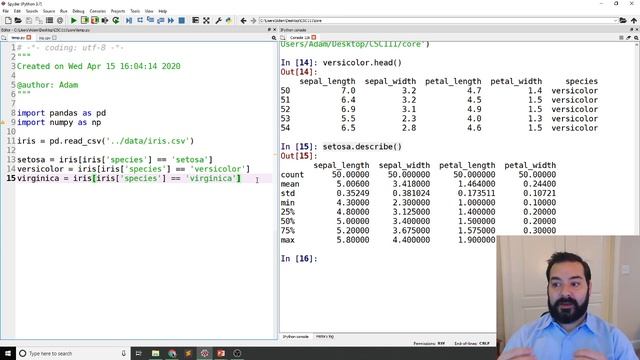Close the temp.py editor tab

pyautogui.click(x=29, y=38)
